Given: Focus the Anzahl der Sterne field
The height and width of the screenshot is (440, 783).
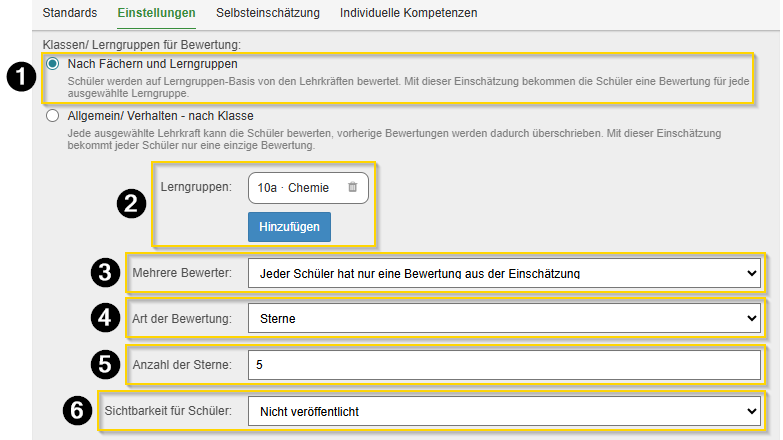Looking at the screenshot, I should tap(503, 365).
